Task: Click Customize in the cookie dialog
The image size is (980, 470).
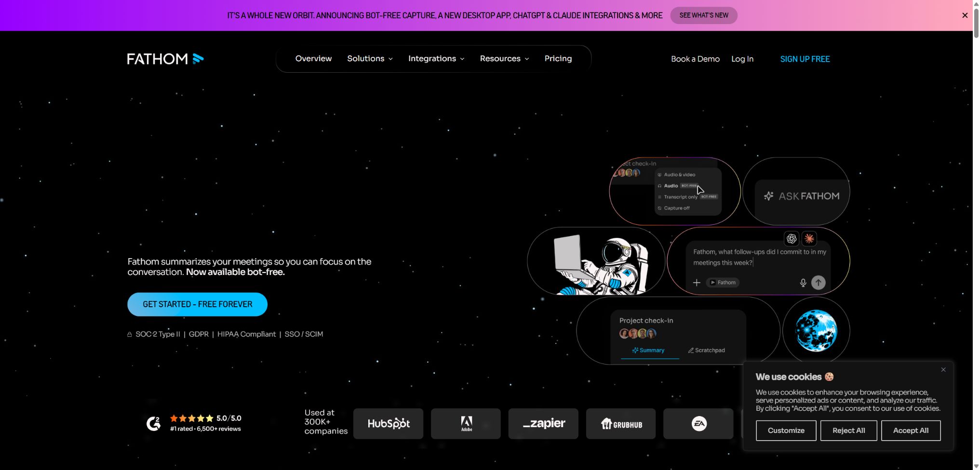Action: click(786, 431)
